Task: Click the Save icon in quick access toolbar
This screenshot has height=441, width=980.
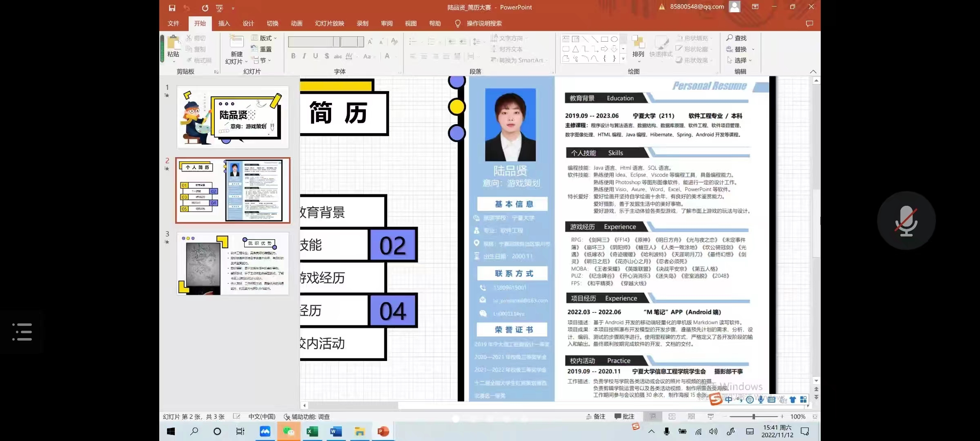Action: (x=172, y=8)
